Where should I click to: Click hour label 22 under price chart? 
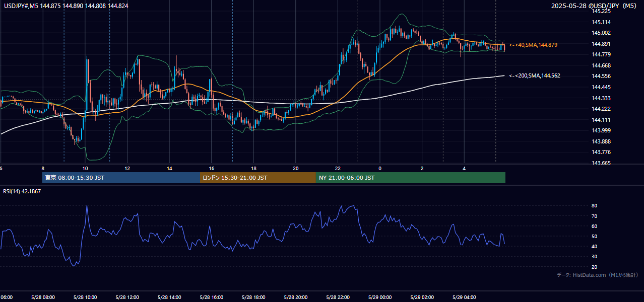(338, 169)
